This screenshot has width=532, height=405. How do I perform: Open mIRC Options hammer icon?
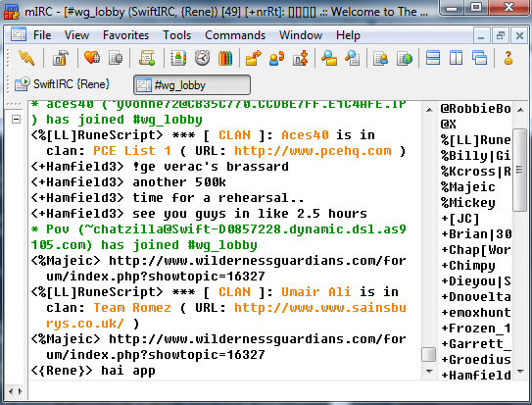click(x=61, y=58)
